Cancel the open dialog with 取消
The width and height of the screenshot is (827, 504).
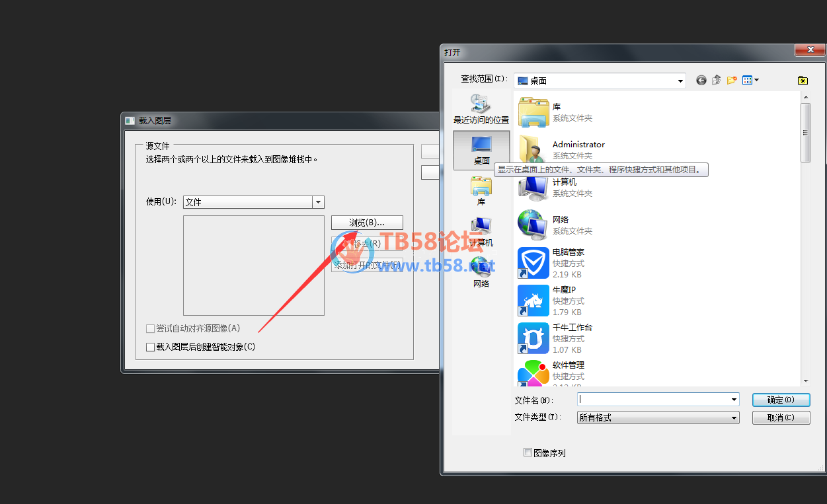[781, 417]
